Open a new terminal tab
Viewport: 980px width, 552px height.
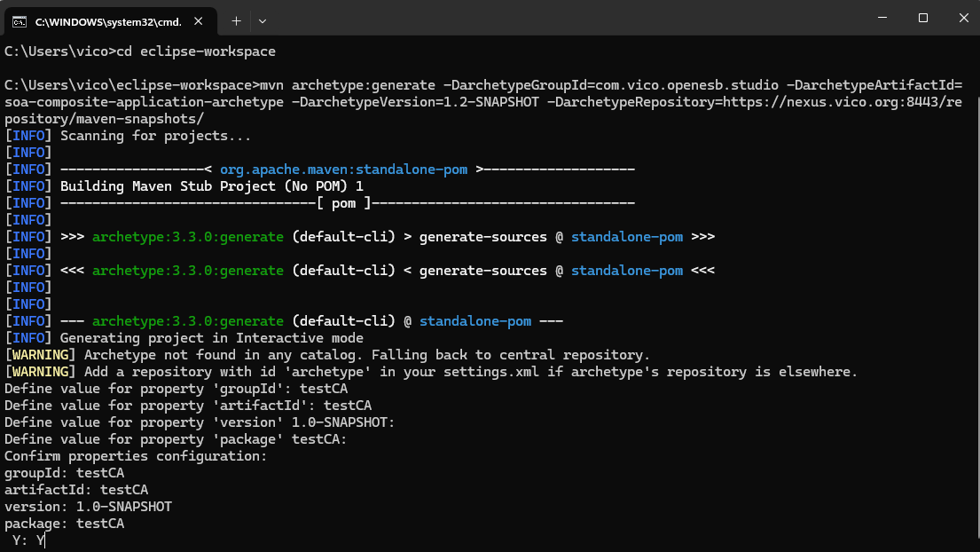236,21
